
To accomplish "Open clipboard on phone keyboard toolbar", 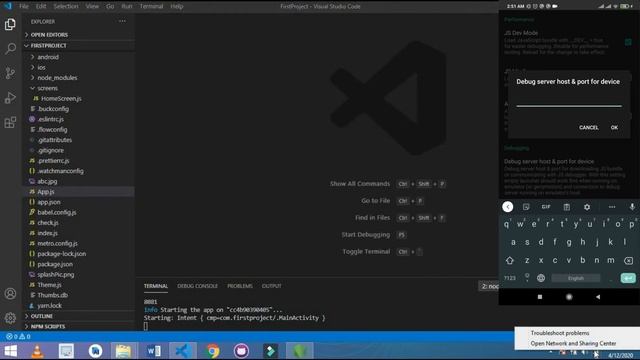I will (x=567, y=207).
